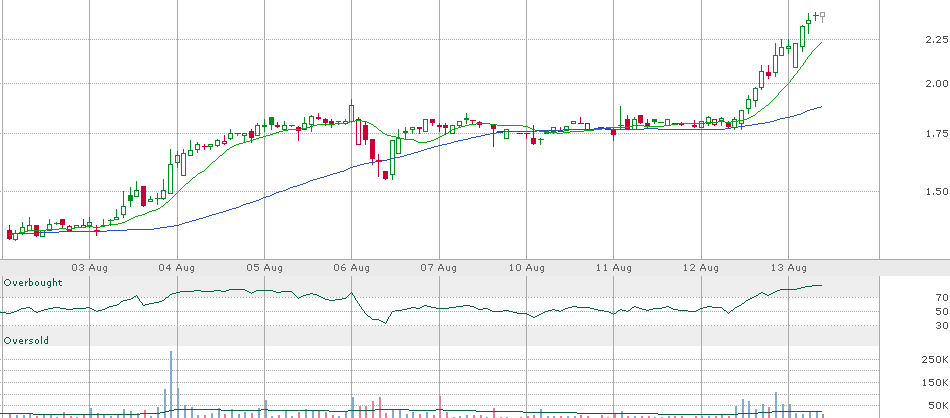Click the tallest volume bar near 04 Aug
Viewport: 950px width, 418px height.
pos(171,384)
